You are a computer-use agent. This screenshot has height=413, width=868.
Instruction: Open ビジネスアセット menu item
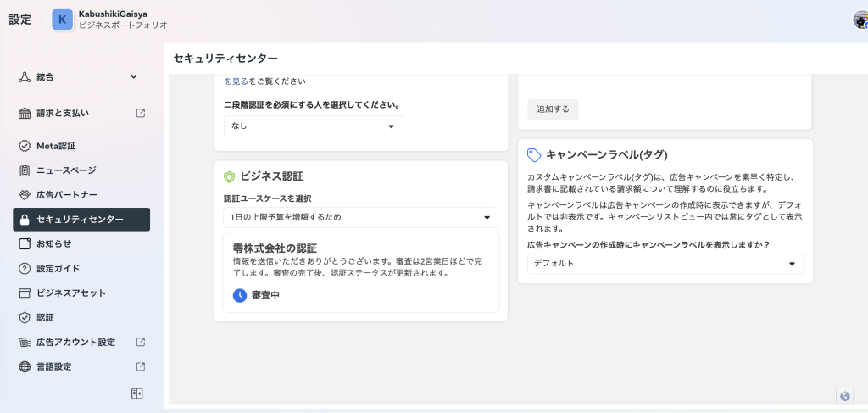pyautogui.click(x=71, y=293)
